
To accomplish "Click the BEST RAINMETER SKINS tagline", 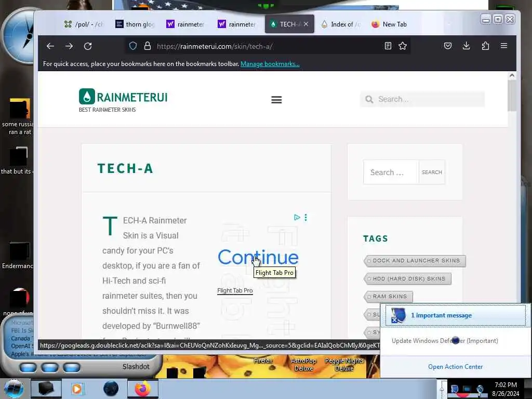I will coord(107,110).
